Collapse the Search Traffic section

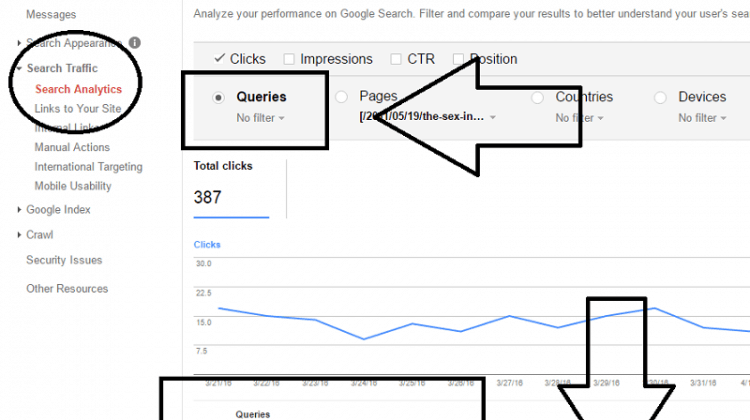19,68
